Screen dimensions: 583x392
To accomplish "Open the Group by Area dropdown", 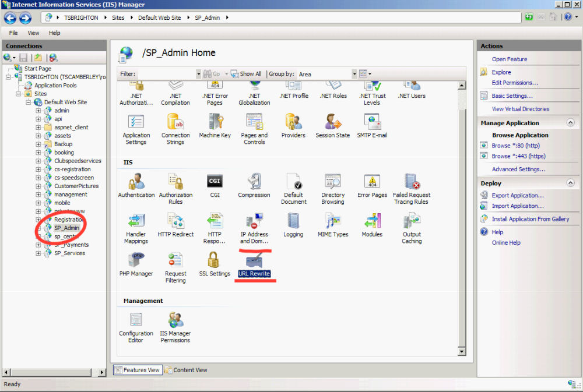I will click(x=354, y=74).
